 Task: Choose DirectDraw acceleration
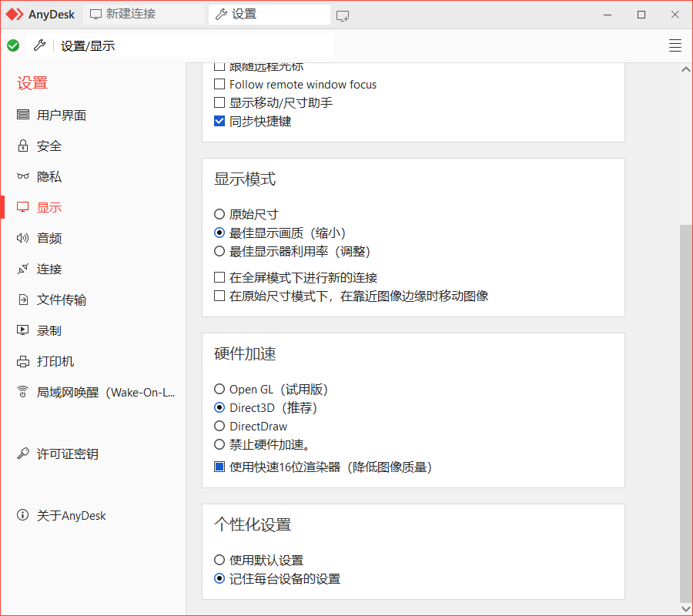(x=219, y=426)
